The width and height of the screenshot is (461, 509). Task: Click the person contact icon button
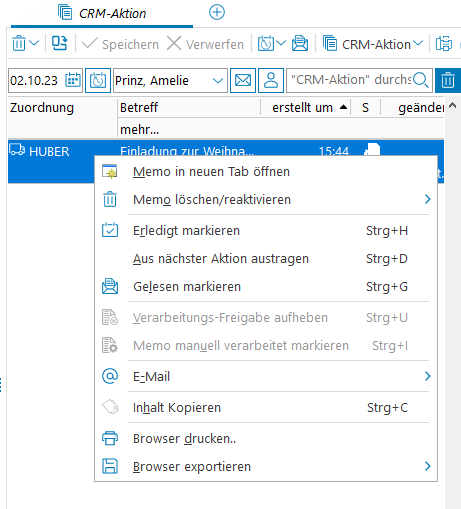(x=271, y=80)
